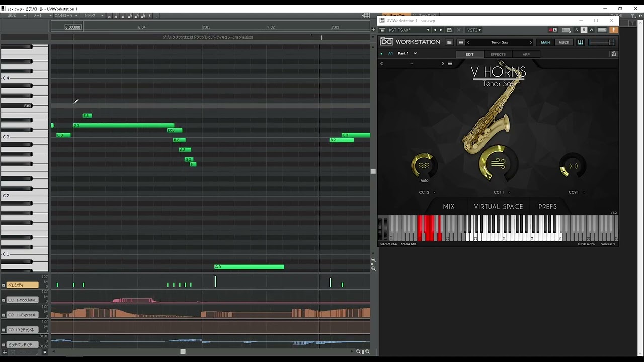Open the トラック (Tracks) menu
The width and height of the screenshot is (644, 362).
93,16
